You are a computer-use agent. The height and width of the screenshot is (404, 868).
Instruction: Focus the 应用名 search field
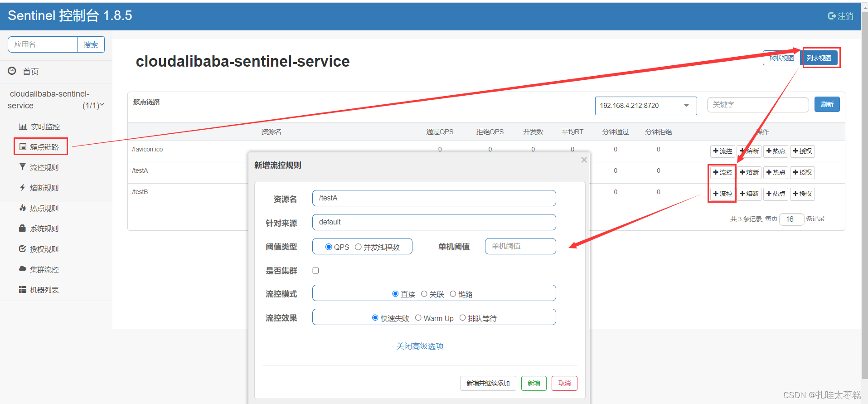click(43, 44)
